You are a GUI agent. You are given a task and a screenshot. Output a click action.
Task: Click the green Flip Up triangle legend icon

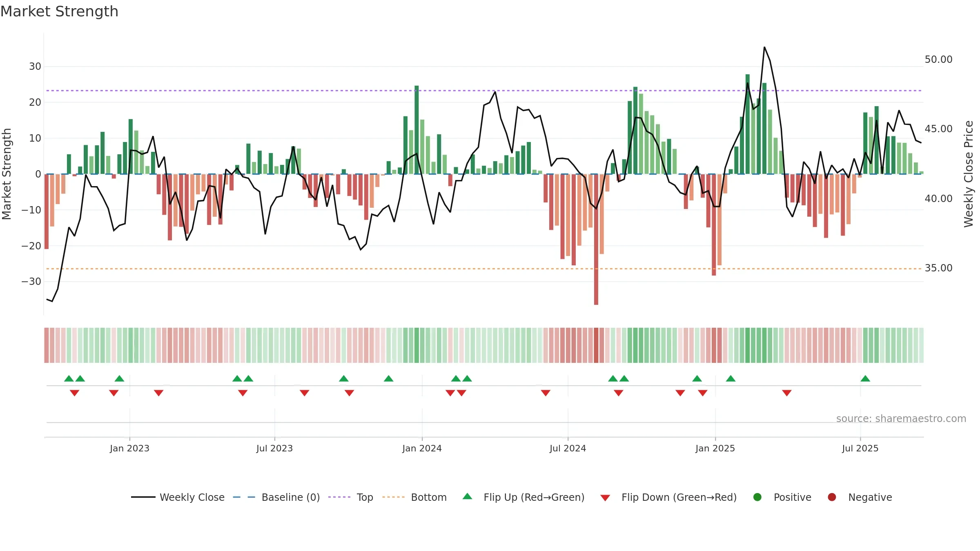coord(468,496)
